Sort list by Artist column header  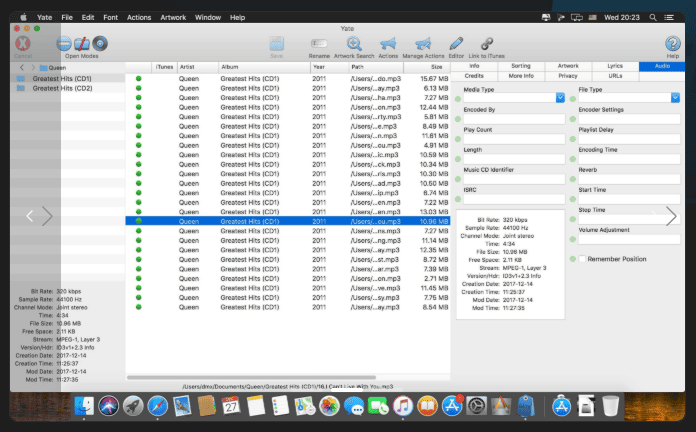pos(198,67)
